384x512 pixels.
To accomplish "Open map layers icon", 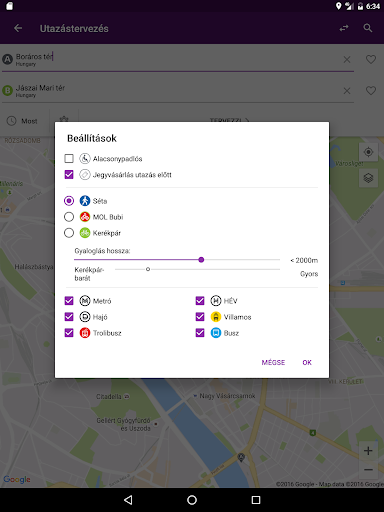I will tap(368, 178).
